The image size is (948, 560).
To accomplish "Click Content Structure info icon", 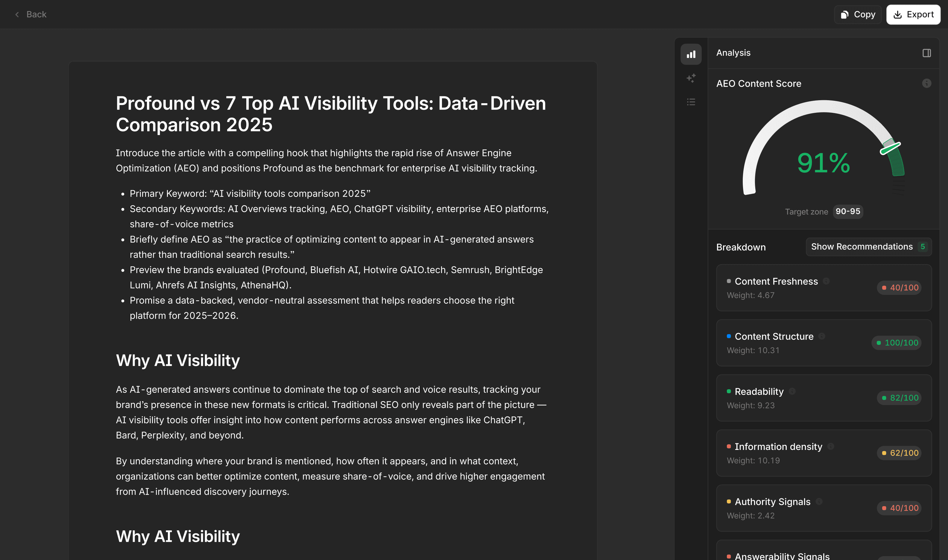I will click(x=822, y=336).
